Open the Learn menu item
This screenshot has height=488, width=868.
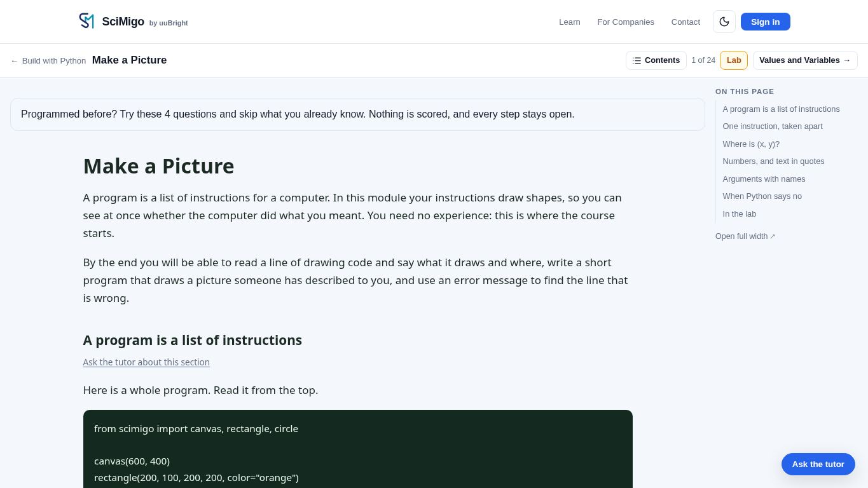569,22
